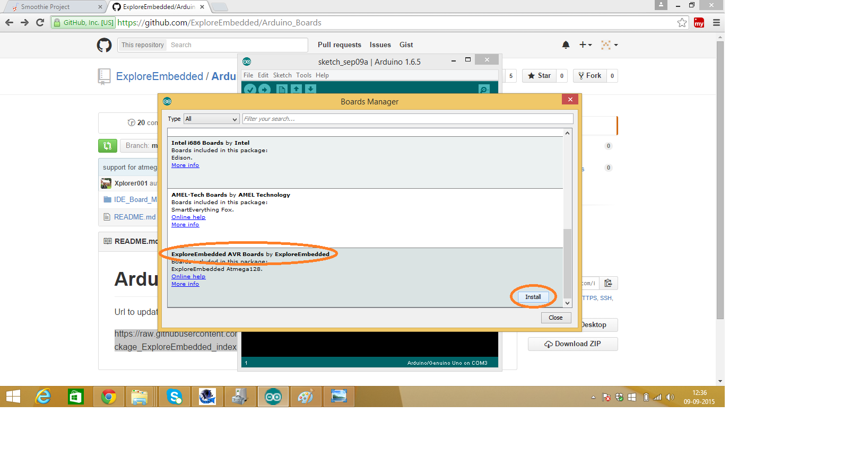Image resolution: width=868 pixels, height=475 pixels.
Task: Open the Chrome hamburger menu
Action: [x=716, y=23]
